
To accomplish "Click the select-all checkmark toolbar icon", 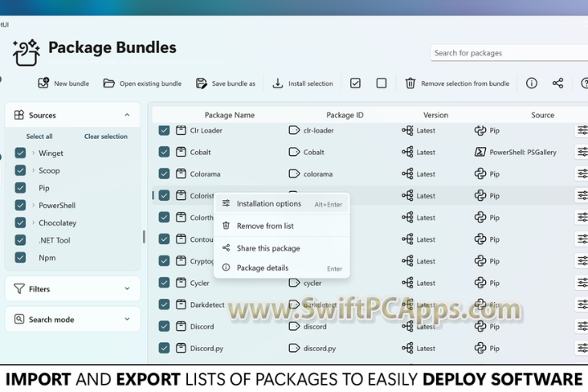I will tap(355, 83).
